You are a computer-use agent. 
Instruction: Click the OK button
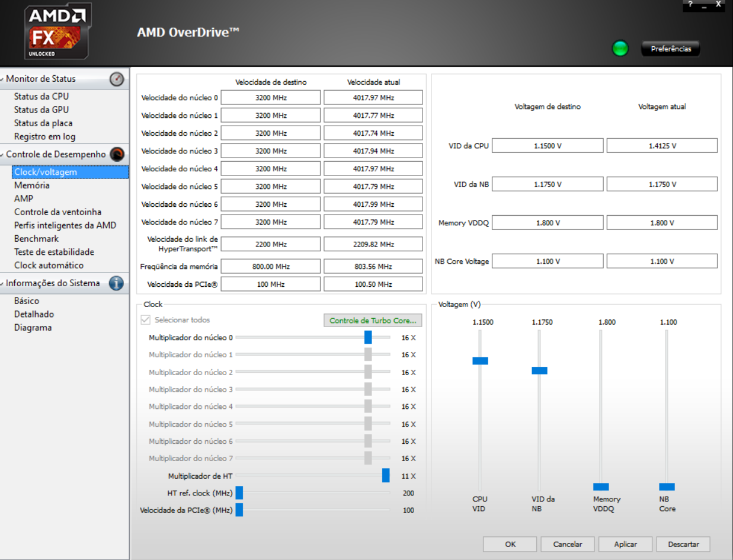tap(510, 544)
